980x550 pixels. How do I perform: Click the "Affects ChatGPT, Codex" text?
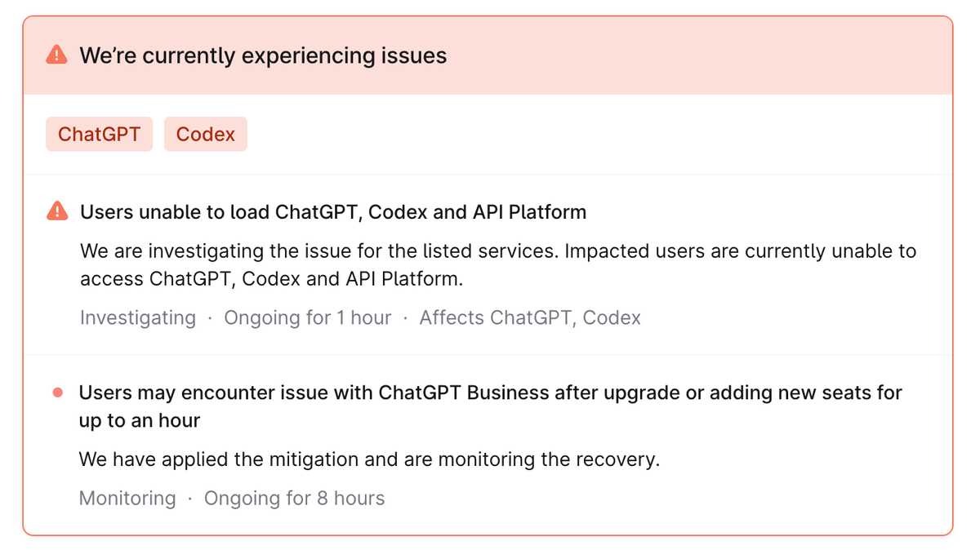point(529,317)
